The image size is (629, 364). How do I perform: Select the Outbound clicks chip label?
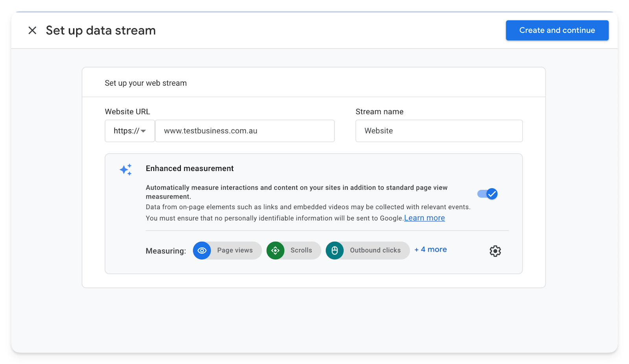tap(375, 250)
